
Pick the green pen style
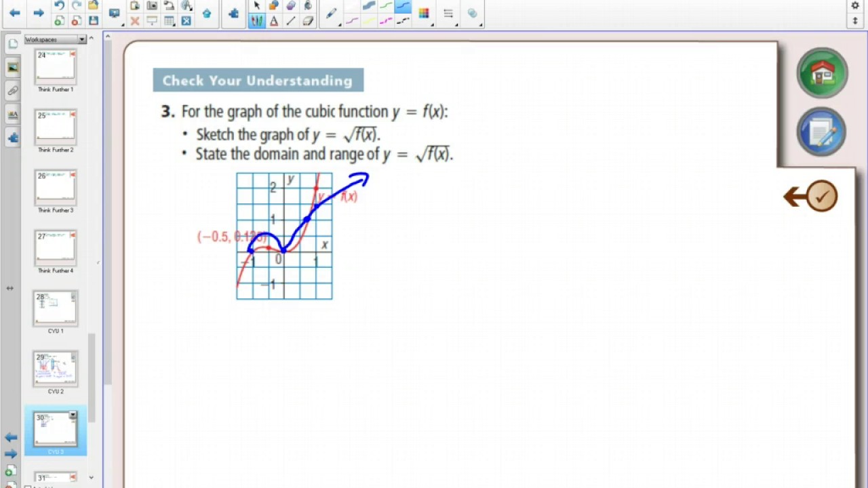[387, 5]
